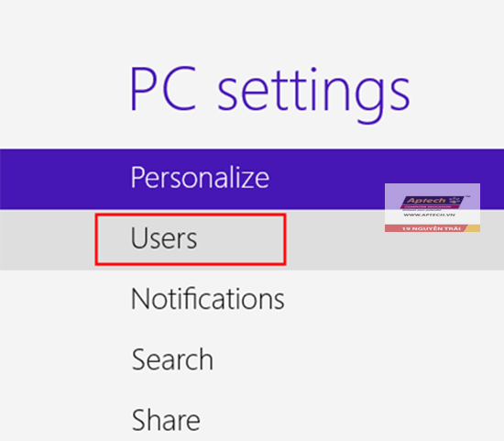Choose Users inside the red outlined box
The image size is (504, 441).
coord(191,239)
